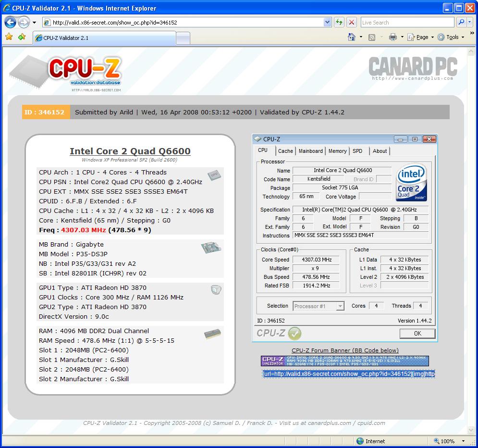Click the search magnifier button
This screenshot has width=478, height=448.
(461, 22)
